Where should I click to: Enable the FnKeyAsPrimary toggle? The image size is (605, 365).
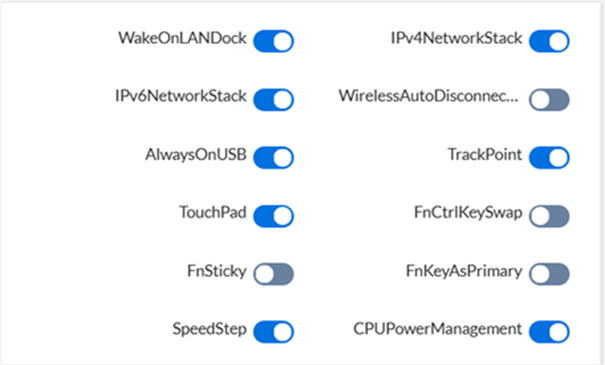(x=549, y=274)
